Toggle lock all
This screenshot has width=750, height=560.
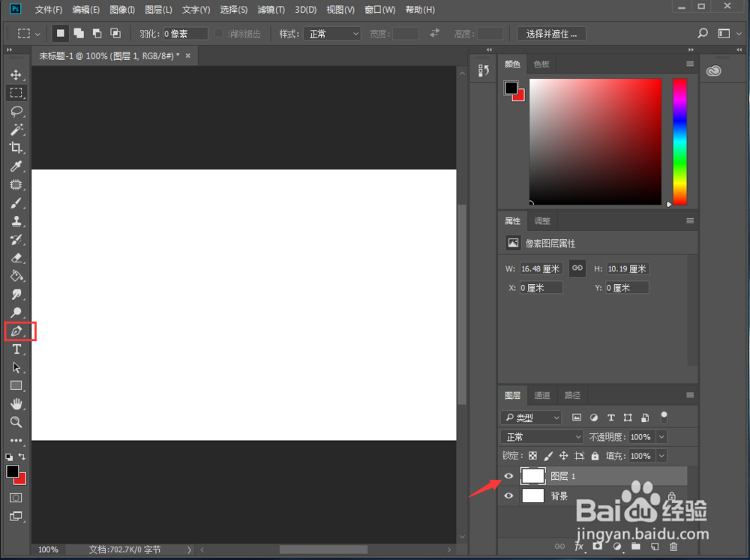[x=595, y=456]
